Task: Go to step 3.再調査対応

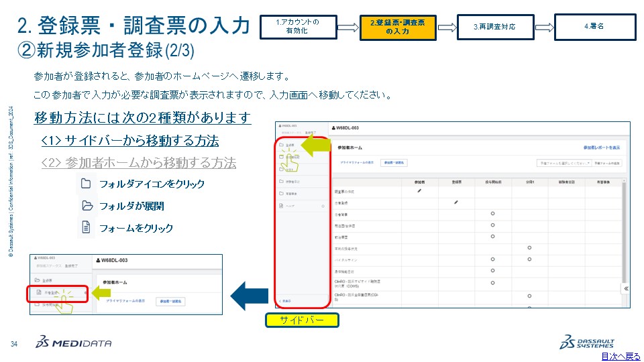Action: 494,27
